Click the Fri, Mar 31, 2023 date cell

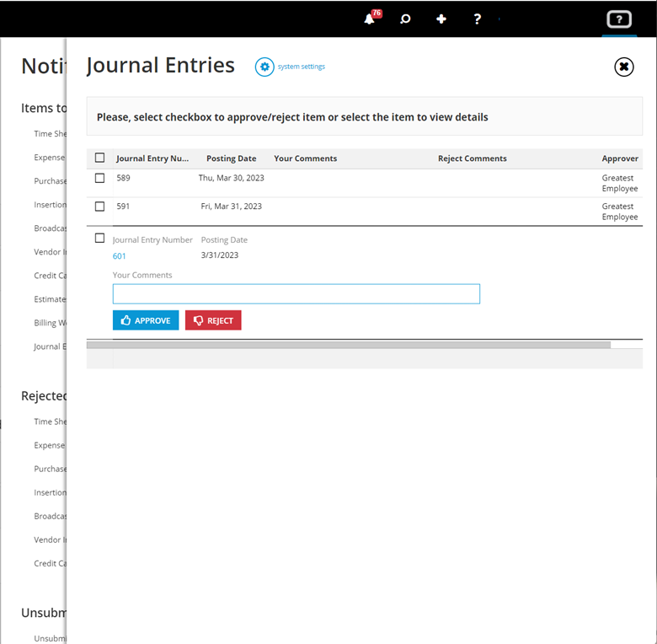[x=232, y=207]
